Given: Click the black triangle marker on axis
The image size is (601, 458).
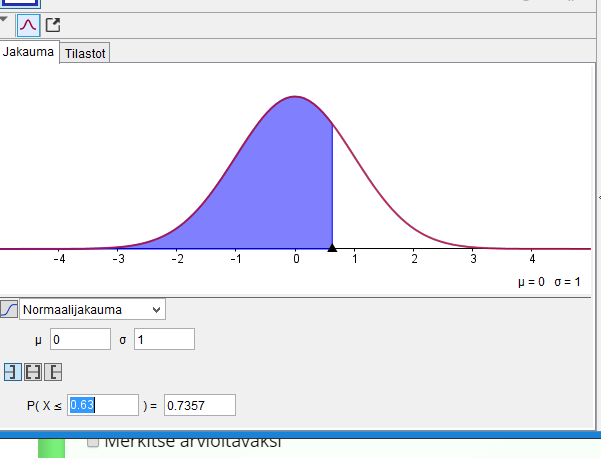Looking at the screenshot, I should click(x=332, y=246).
